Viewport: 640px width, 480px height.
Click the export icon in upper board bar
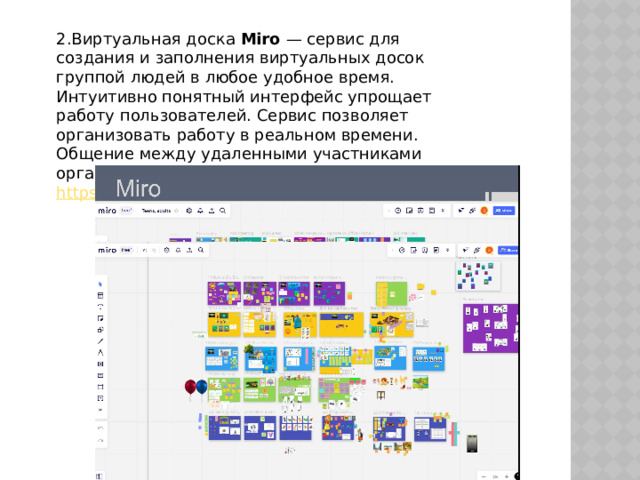pyautogui.click(x=211, y=211)
